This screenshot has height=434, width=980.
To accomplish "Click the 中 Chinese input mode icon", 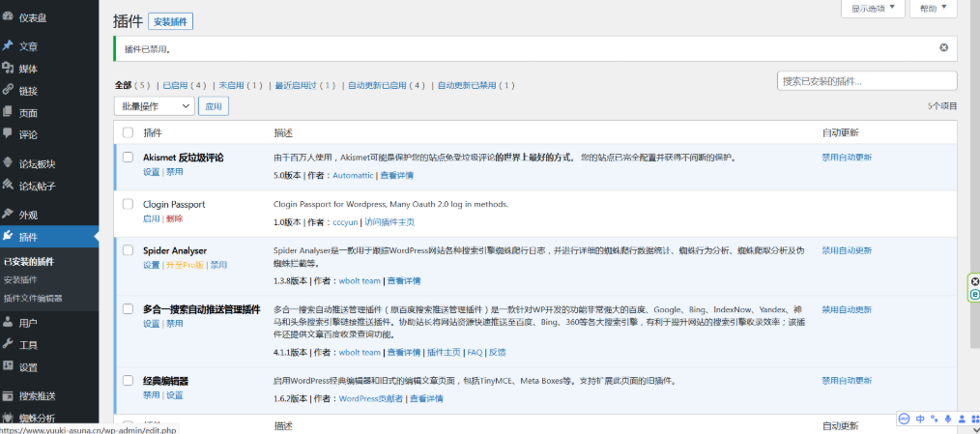I will [920, 419].
